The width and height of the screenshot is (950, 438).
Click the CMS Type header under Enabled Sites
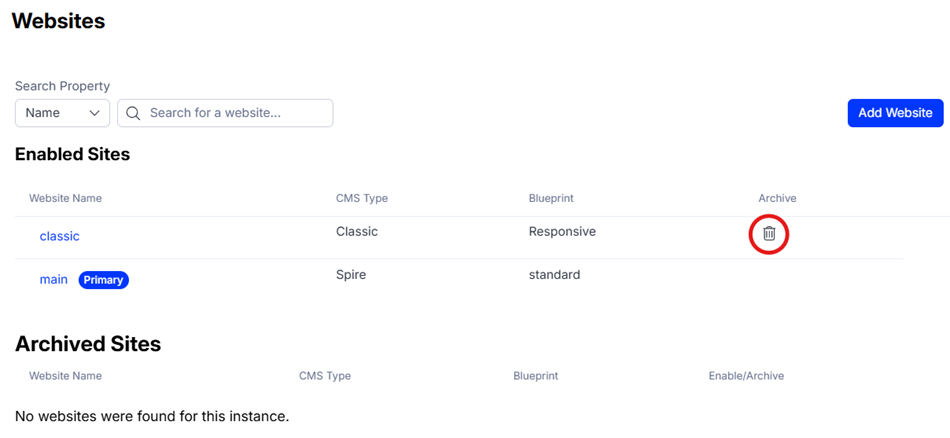[362, 198]
